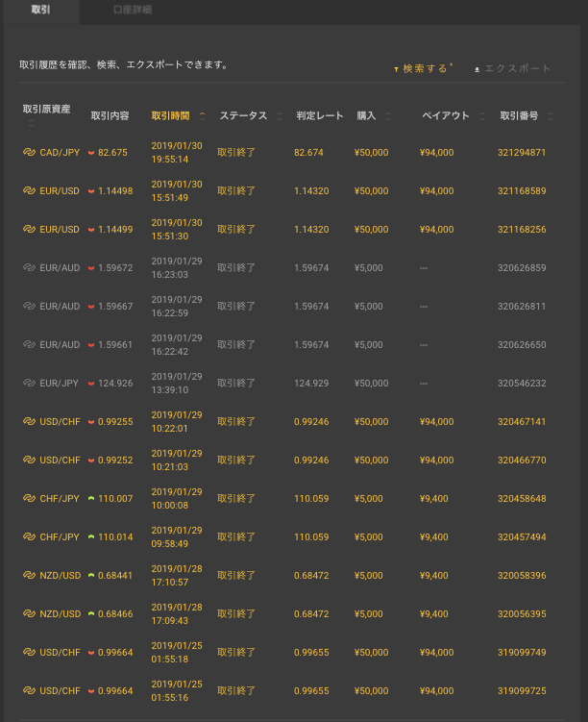Screen dimensions: 588x722
Task: Click the link icon in the 0.99255 USD/CHF row
Action: pyautogui.click(x=29, y=421)
